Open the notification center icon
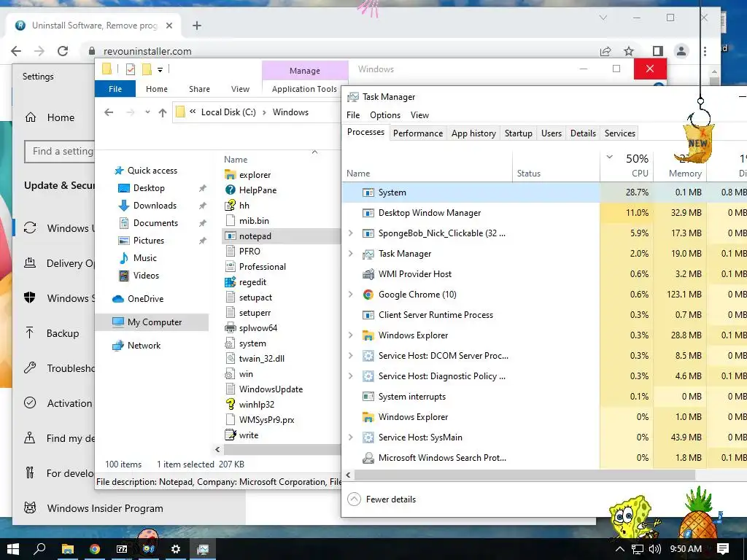The height and width of the screenshot is (560, 747). (x=723, y=549)
